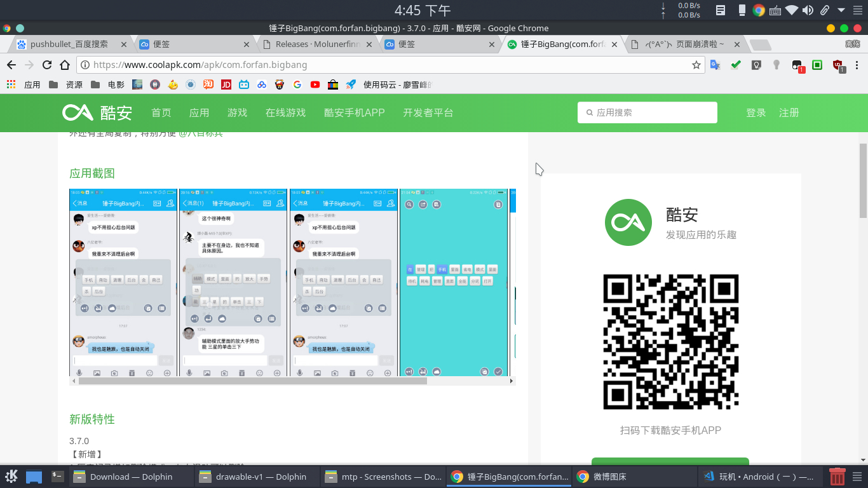
Task: Switch to the pushbullet_百度搜索 tab
Action: click(x=69, y=44)
